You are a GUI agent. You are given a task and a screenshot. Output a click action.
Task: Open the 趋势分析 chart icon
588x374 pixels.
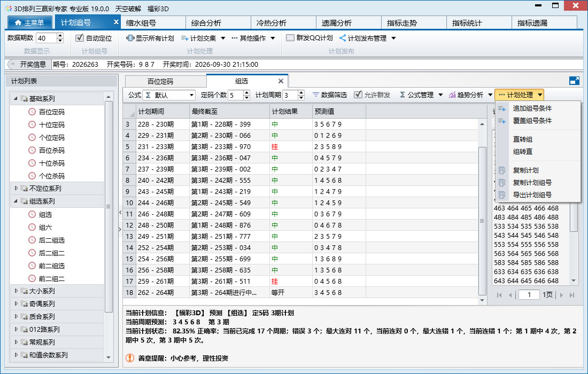tap(452, 95)
